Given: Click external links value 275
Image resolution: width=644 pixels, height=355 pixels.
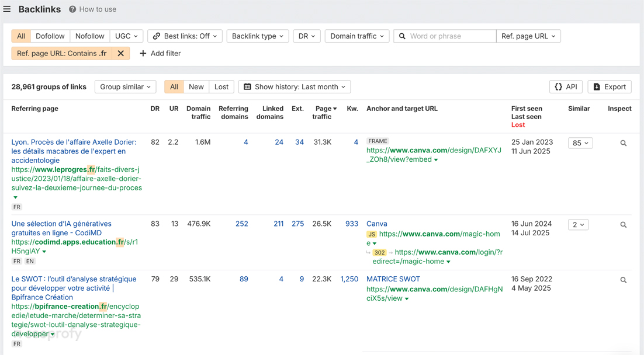Looking at the screenshot, I should click(298, 224).
